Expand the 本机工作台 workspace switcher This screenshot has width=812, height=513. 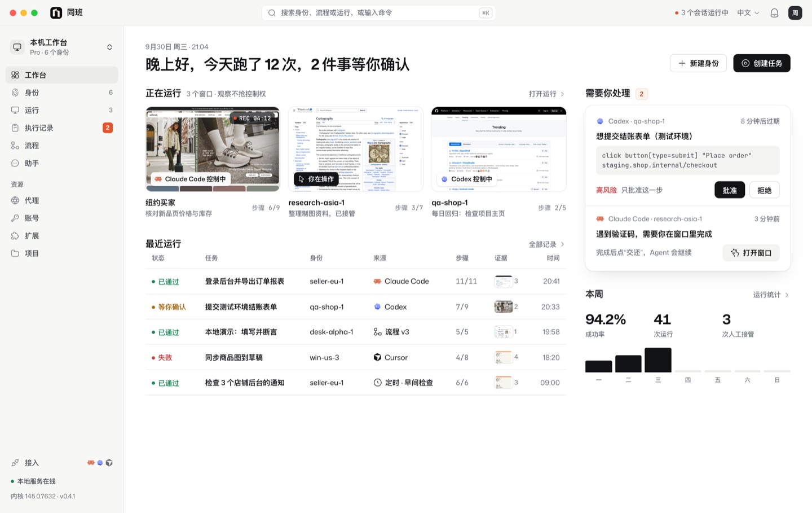pyautogui.click(x=61, y=47)
